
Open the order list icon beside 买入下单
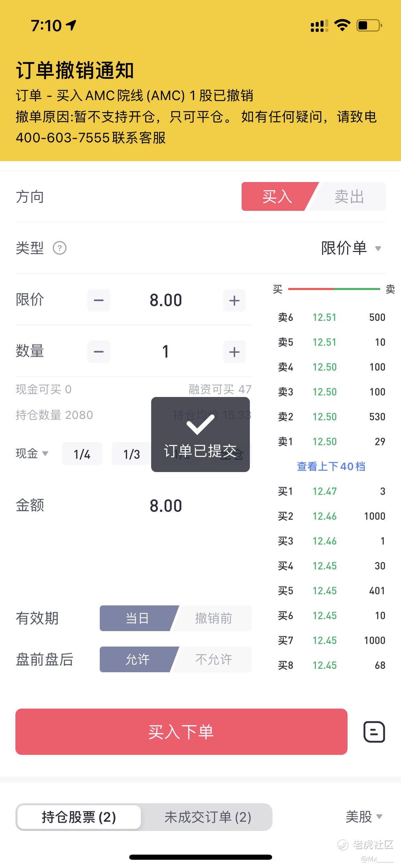(x=374, y=732)
